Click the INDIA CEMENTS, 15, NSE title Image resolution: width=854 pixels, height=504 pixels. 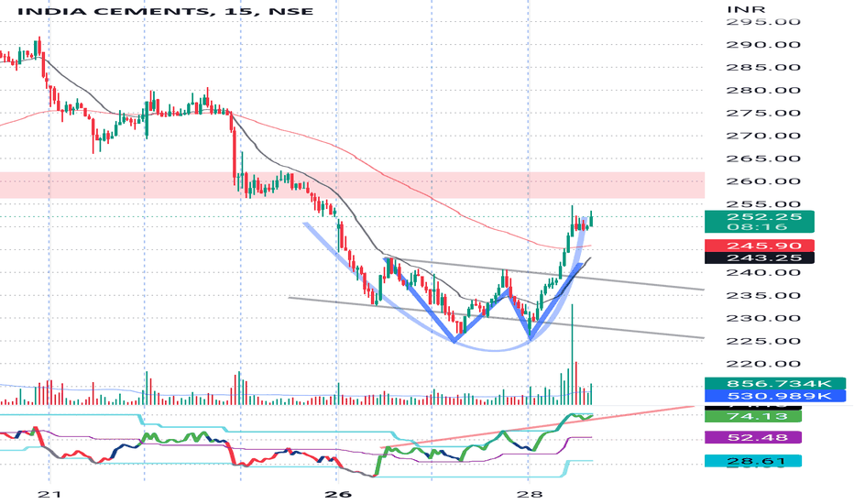[x=165, y=11]
